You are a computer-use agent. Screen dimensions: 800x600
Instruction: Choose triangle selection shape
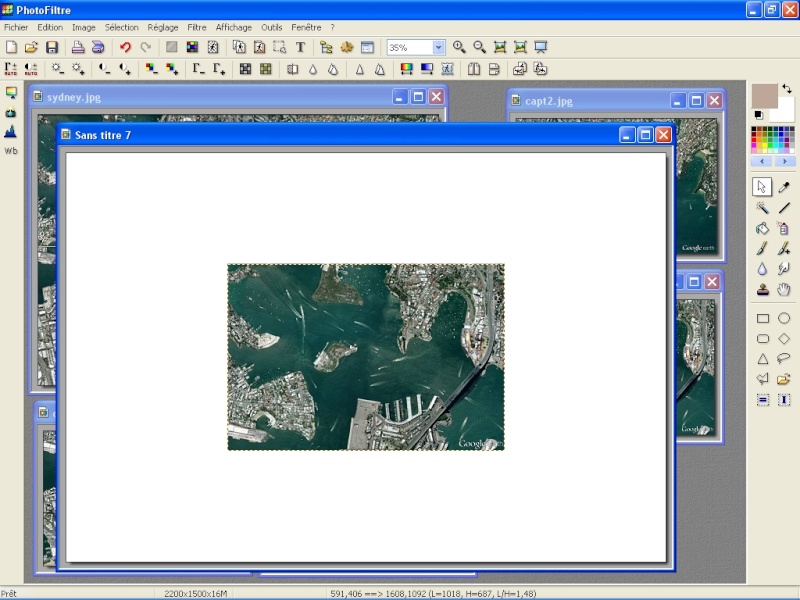coord(763,359)
